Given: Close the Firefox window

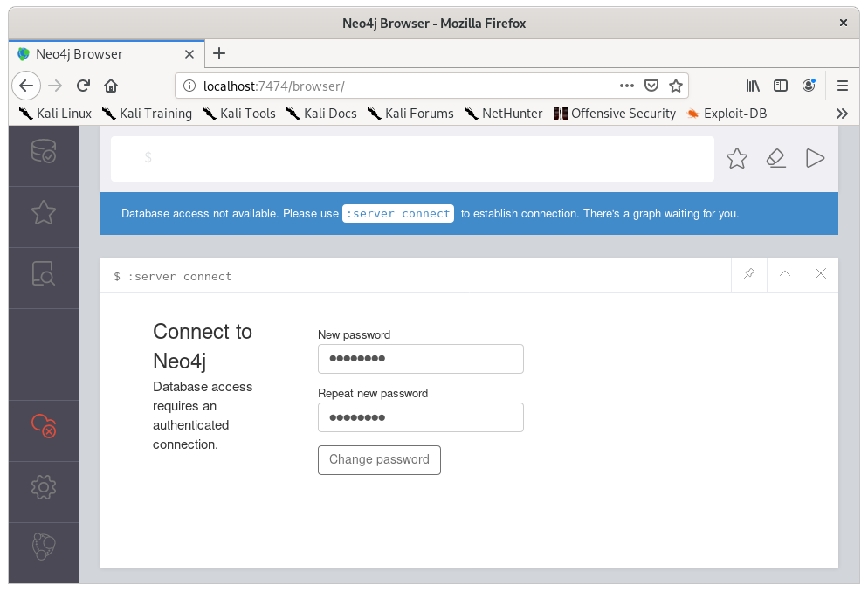Looking at the screenshot, I should 843,23.
